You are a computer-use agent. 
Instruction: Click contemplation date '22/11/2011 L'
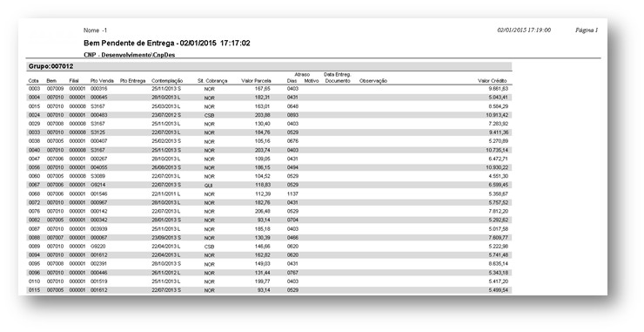(x=166, y=193)
